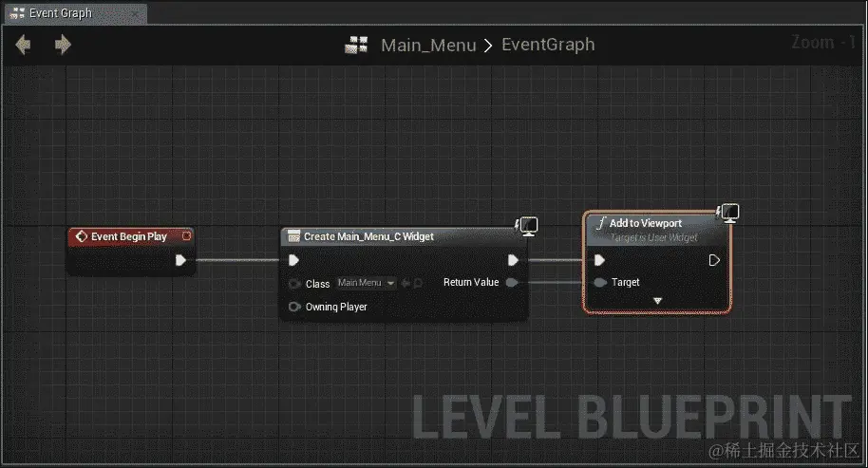The image size is (868, 468).
Task: Click the Return Value output pin
Action: 512,283
